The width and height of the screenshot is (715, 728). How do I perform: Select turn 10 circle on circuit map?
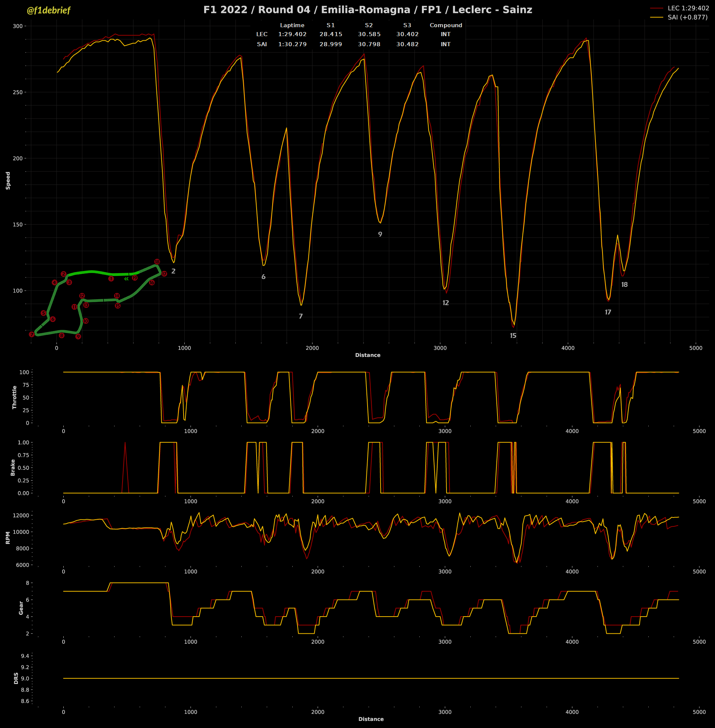(x=86, y=321)
